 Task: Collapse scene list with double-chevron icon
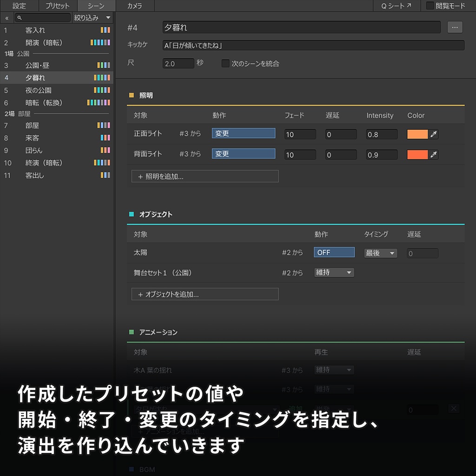tap(7, 18)
